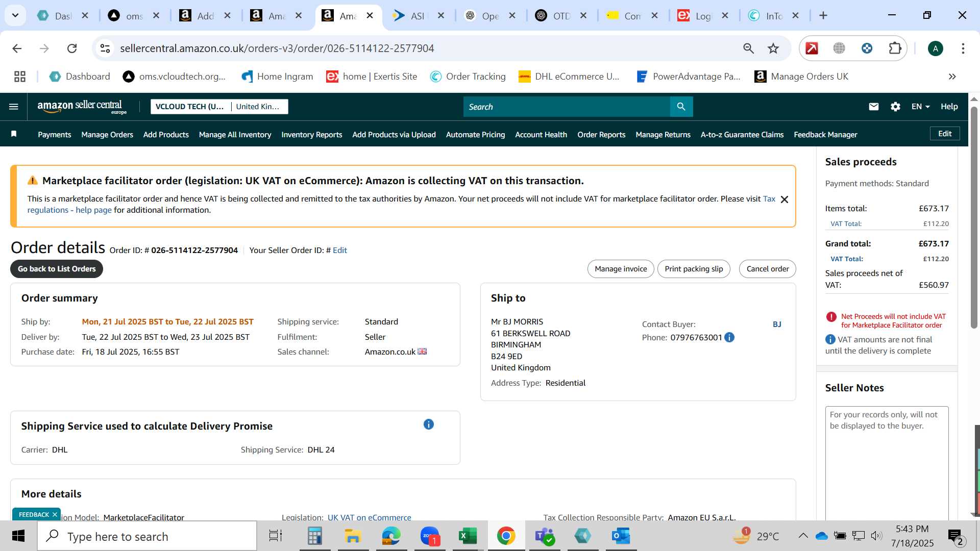Open Payments in the nav bar
This screenshot has width=980, height=551.
coord(55,135)
